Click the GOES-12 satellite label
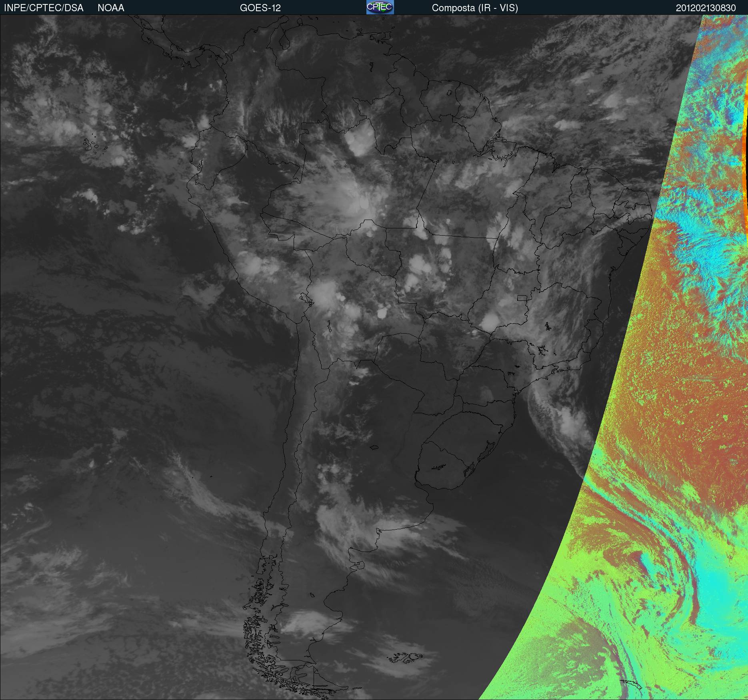This screenshot has height=700, width=748. pos(260,8)
